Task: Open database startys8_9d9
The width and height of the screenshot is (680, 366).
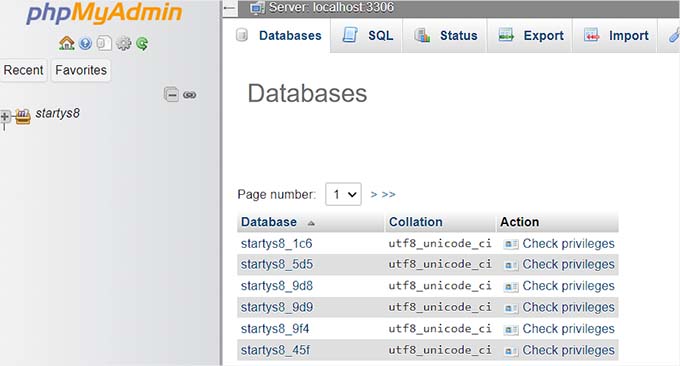Action: (277, 307)
